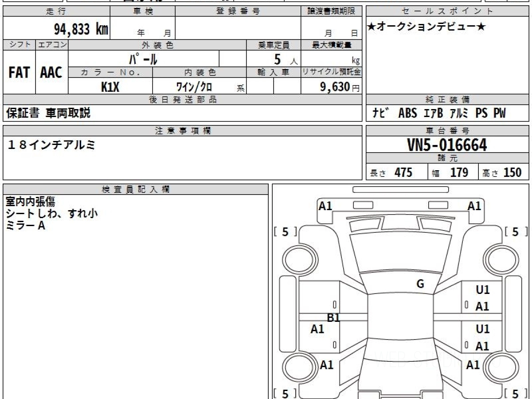This screenshot has height=399, width=532.
Task: Select the 保証書 車両取説 text
Action: (x=48, y=113)
